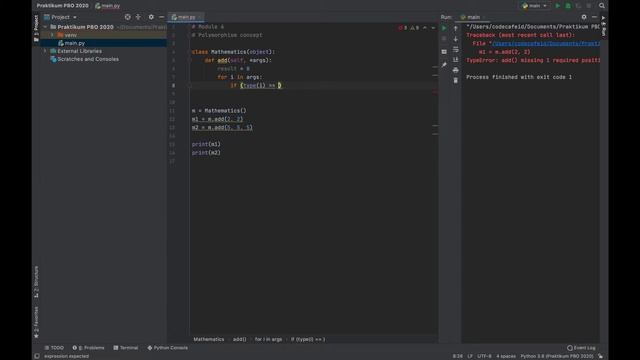Change the LF line separator
The height and width of the screenshot is (360, 640).
pyautogui.click(x=470, y=356)
